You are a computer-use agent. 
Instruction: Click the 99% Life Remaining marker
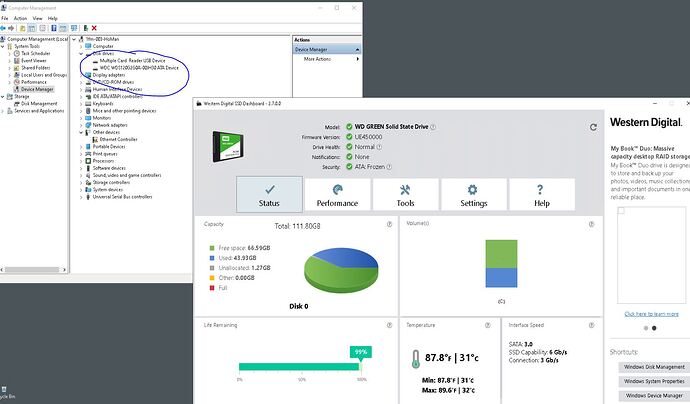point(361,352)
